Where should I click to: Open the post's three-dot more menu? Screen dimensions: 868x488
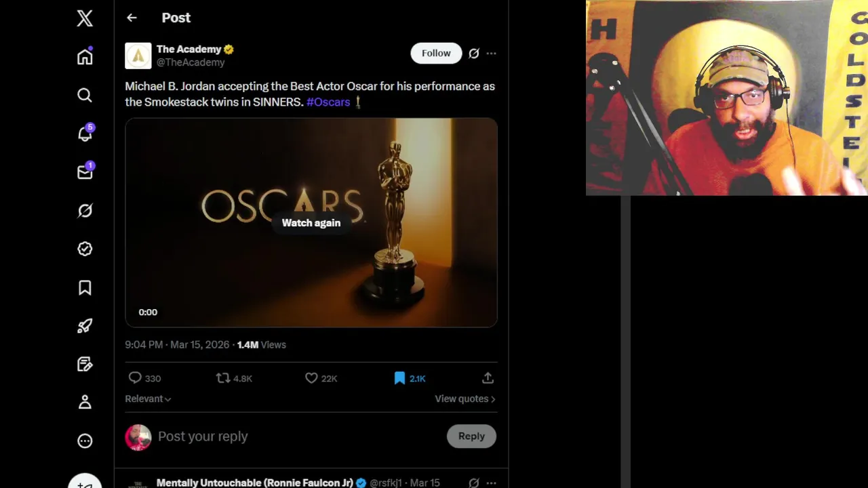[x=491, y=54]
